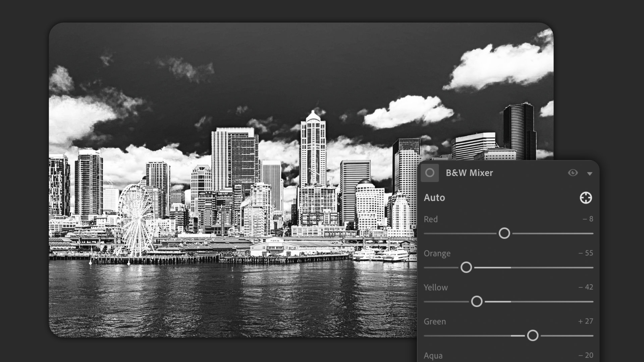Click the B&W Mixer circle icon

pos(430,173)
